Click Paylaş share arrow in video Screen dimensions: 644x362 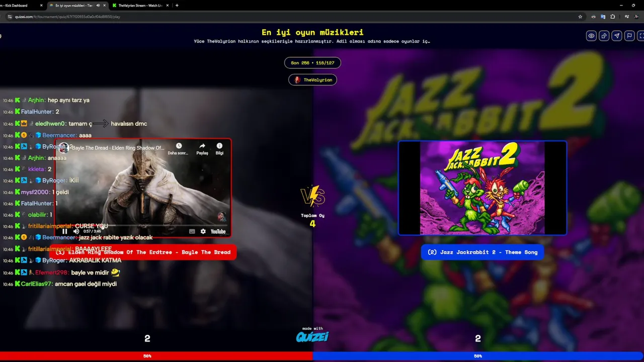(202, 148)
